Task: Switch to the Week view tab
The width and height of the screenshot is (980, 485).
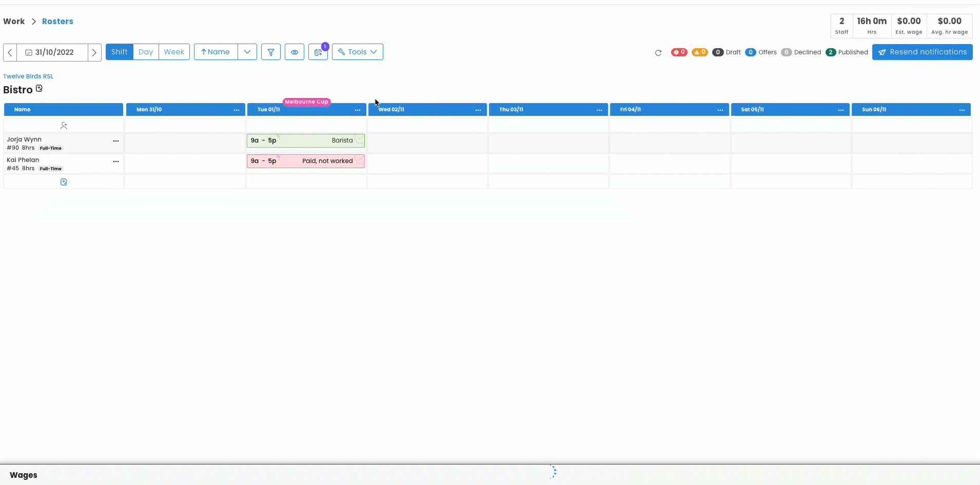Action: point(174,52)
